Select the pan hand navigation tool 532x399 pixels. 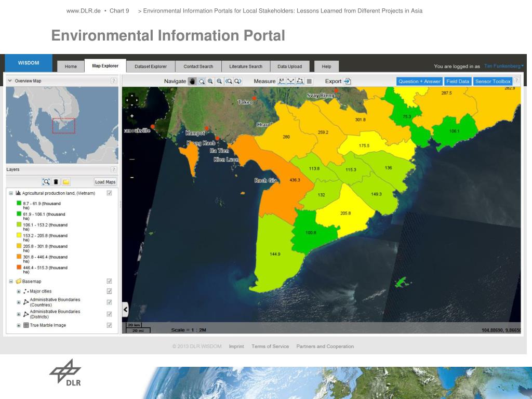[192, 82]
